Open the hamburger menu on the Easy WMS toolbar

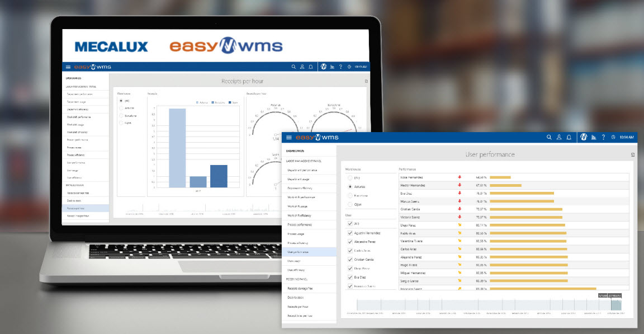[x=290, y=137]
